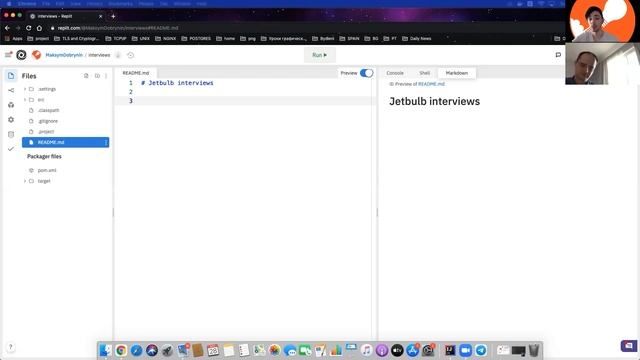The height and width of the screenshot is (360, 640).
Task: Open Zoom from the dock
Action: click(465, 350)
